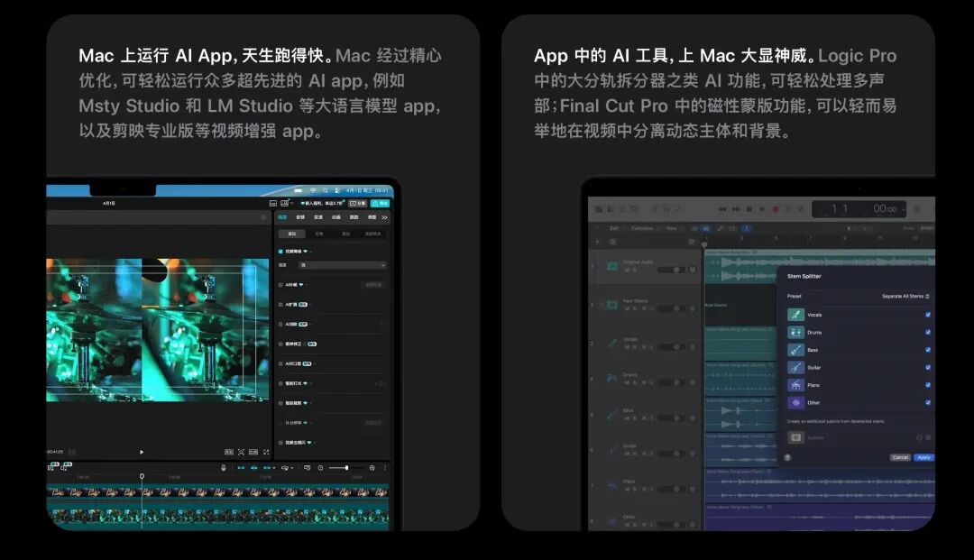Viewport: 974px width, 560px height.
Task: Expand more tabs with the >> chevron
Action: coord(384,217)
